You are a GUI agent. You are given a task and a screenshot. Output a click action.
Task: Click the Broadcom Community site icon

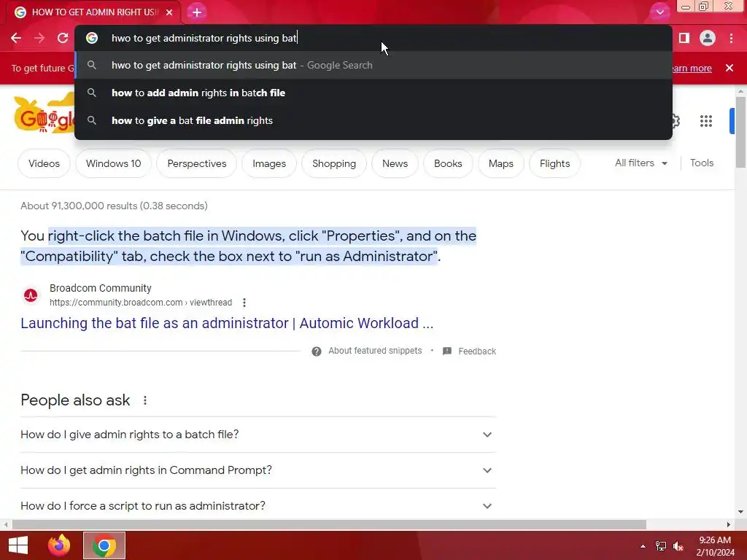coord(31,295)
